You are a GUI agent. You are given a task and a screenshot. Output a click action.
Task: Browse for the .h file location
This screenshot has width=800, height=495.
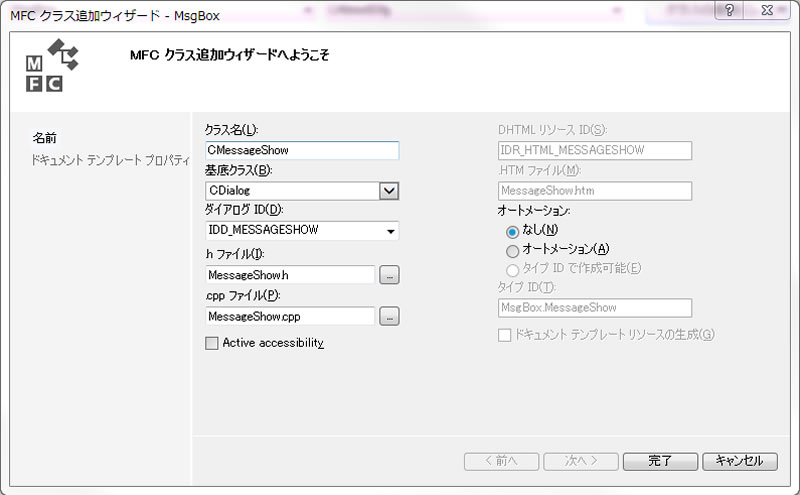[389, 275]
